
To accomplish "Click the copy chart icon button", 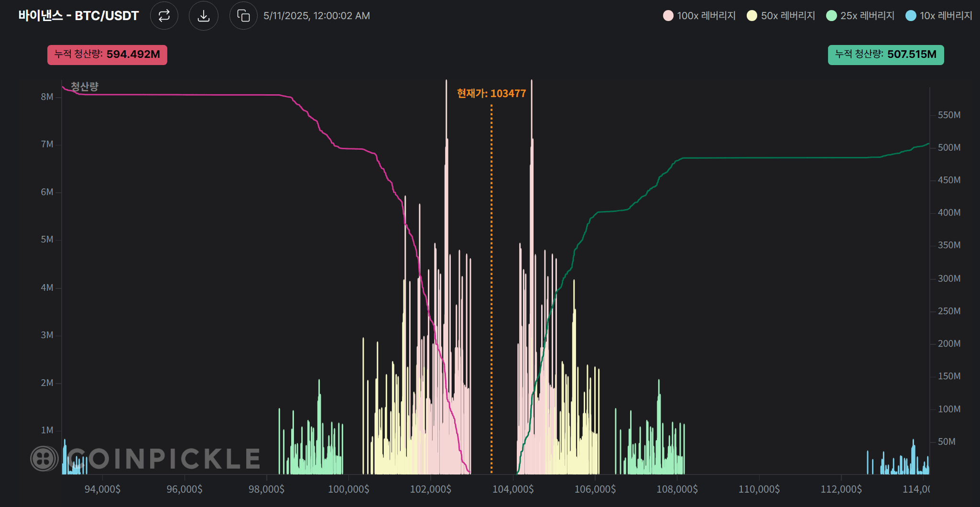I will click(244, 16).
